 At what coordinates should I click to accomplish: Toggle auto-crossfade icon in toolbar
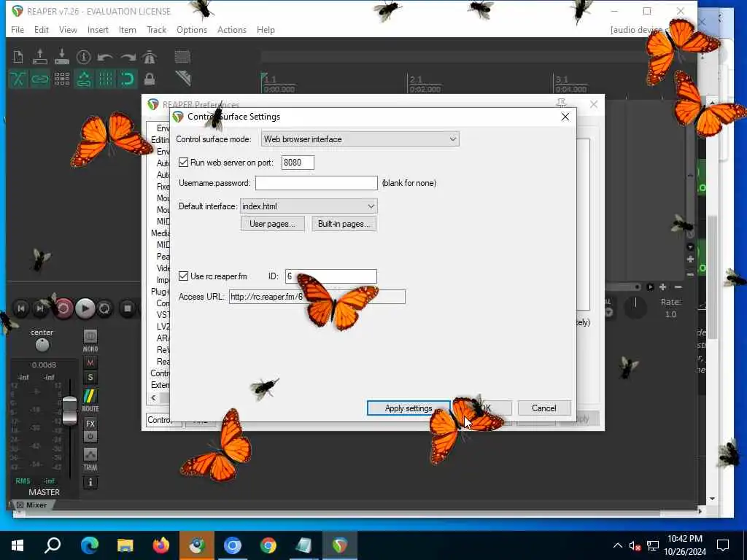(x=18, y=79)
